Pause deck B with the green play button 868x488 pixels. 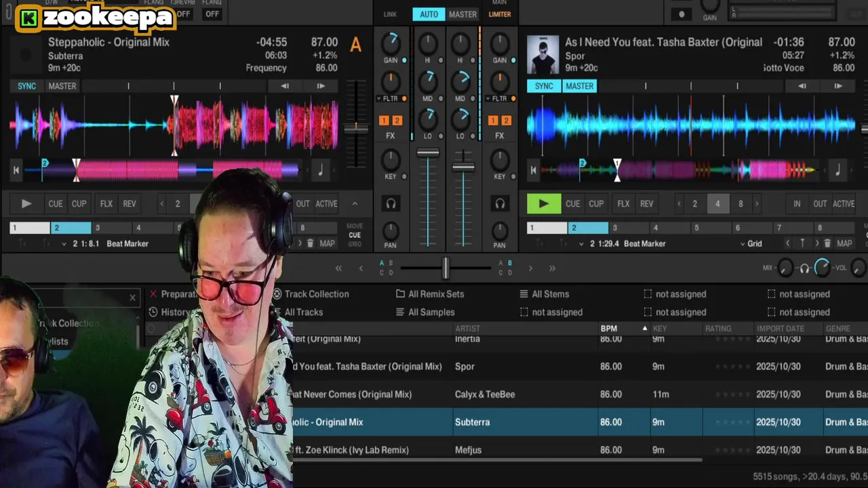coord(544,203)
